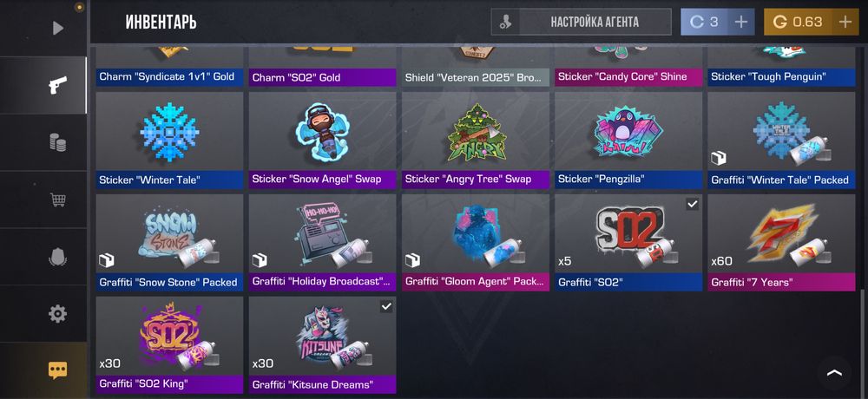Click the up chevron to collapse
Image resolution: width=868 pixels, height=399 pixels.
tap(835, 373)
